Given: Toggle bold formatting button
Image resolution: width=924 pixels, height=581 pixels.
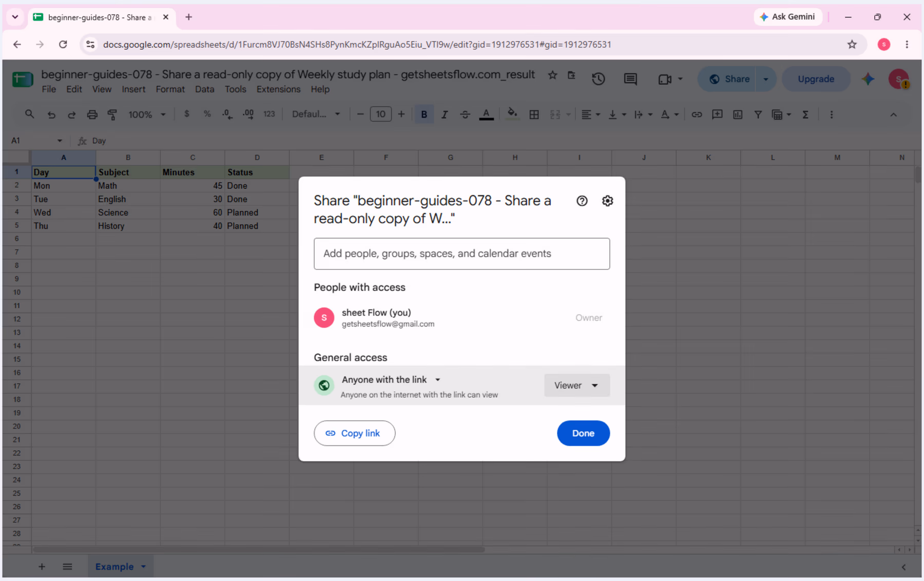Looking at the screenshot, I should [424, 114].
